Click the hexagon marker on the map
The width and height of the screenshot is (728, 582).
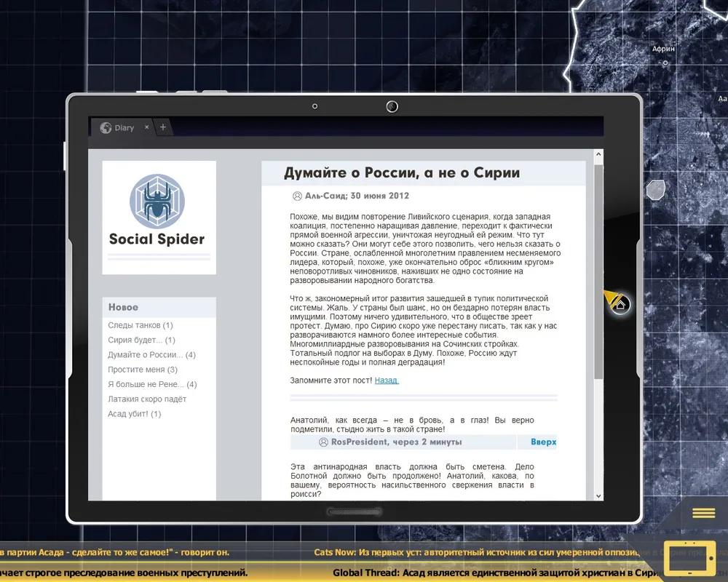tap(656, 190)
